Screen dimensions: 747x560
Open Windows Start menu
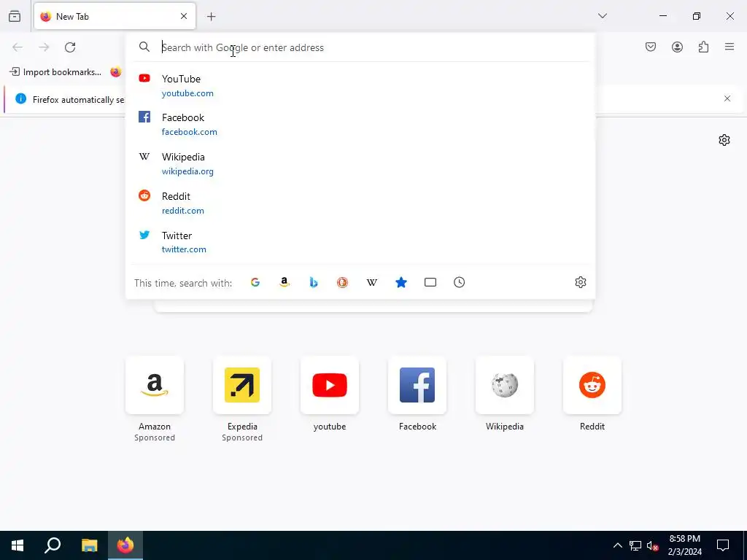pyautogui.click(x=18, y=545)
